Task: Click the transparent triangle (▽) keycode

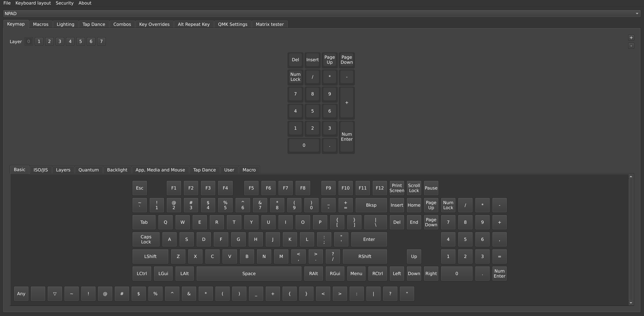Action: (55, 294)
